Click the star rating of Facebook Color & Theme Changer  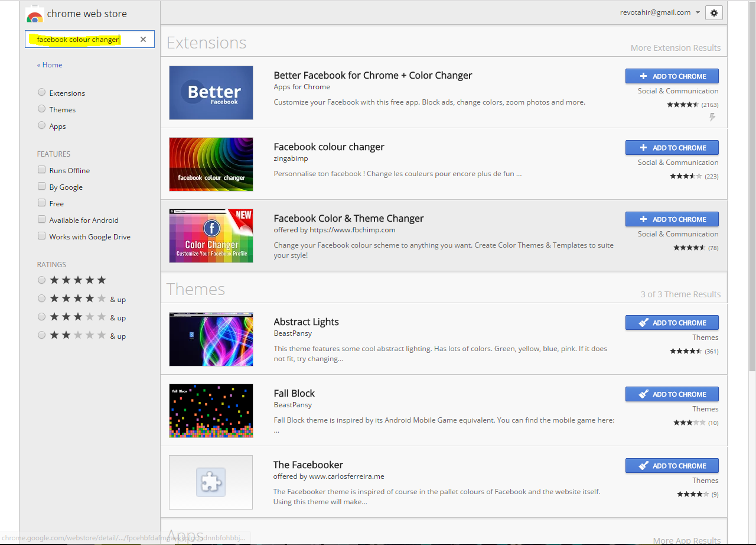690,248
